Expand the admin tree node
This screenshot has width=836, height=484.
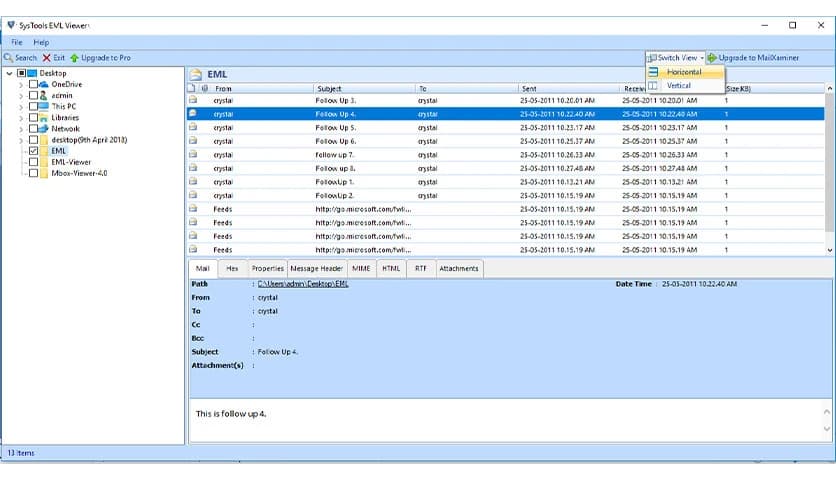click(x=21, y=96)
